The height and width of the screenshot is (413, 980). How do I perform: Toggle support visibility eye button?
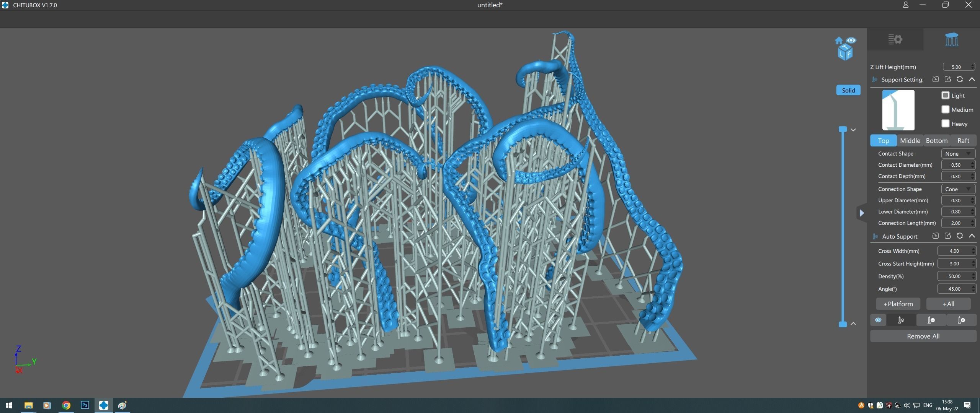click(x=878, y=320)
